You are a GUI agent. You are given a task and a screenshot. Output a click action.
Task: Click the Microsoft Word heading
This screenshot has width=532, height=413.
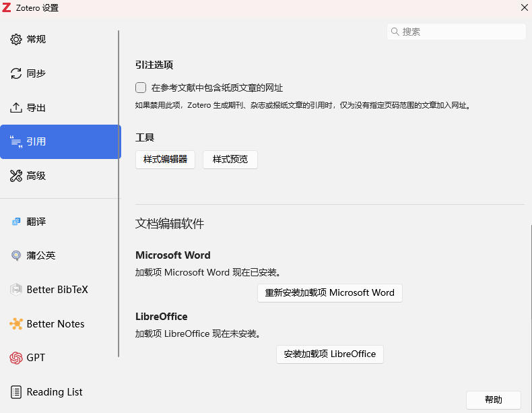coord(173,255)
